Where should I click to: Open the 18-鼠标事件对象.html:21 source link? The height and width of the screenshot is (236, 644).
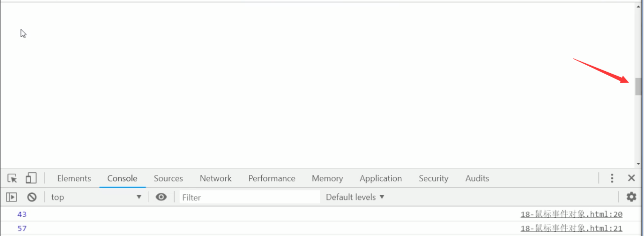[571, 228]
